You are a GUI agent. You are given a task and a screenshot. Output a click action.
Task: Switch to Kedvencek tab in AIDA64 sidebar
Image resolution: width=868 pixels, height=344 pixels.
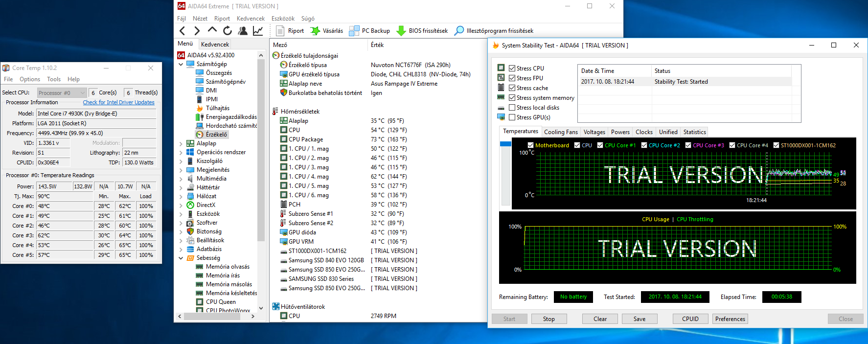pyautogui.click(x=215, y=44)
